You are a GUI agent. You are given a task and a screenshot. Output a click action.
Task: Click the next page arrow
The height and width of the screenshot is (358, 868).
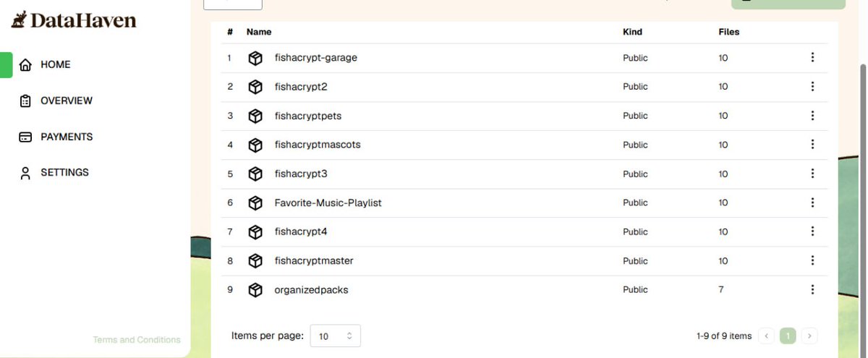click(810, 336)
